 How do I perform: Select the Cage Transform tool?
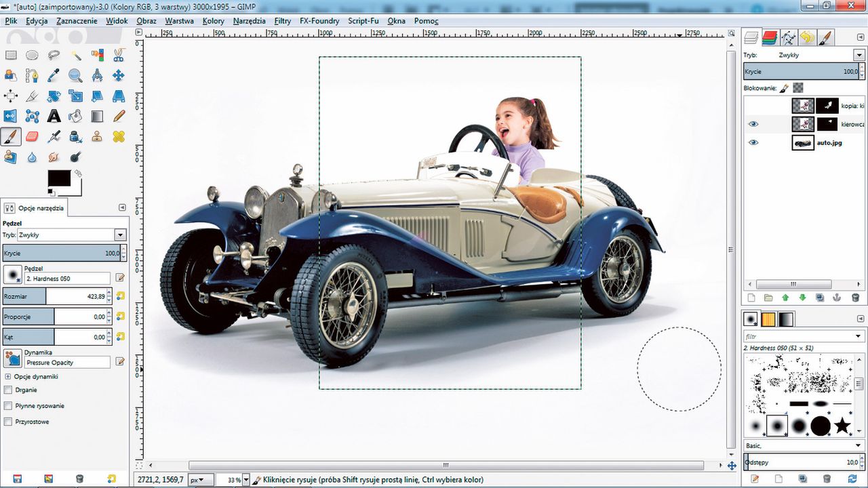tap(32, 117)
